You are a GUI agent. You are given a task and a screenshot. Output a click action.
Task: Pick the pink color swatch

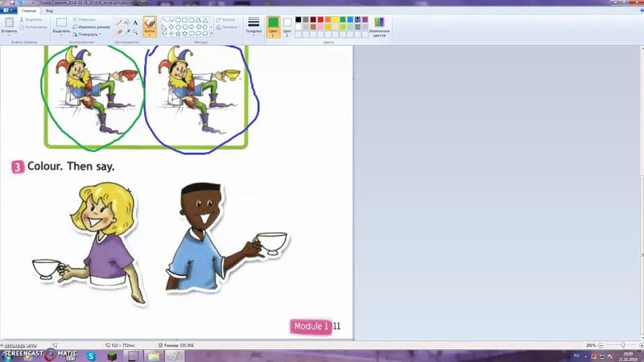pyautogui.click(x=320, y=27)
